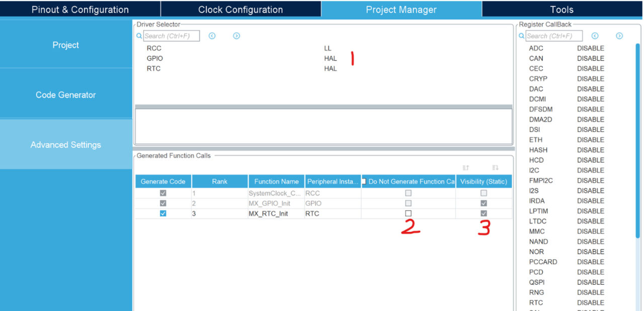Check Do Not Generate Function Call for MX_RTC_Init
Viewport: 644px width, 311px height.
[x=409, y=214]
